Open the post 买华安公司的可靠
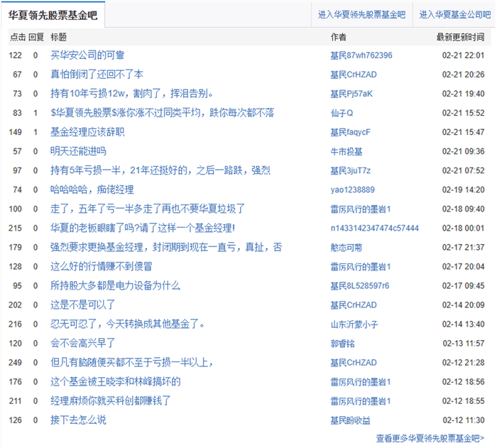Image resolution: width=497 pixels, height=448 pixels. pos(87,55)
